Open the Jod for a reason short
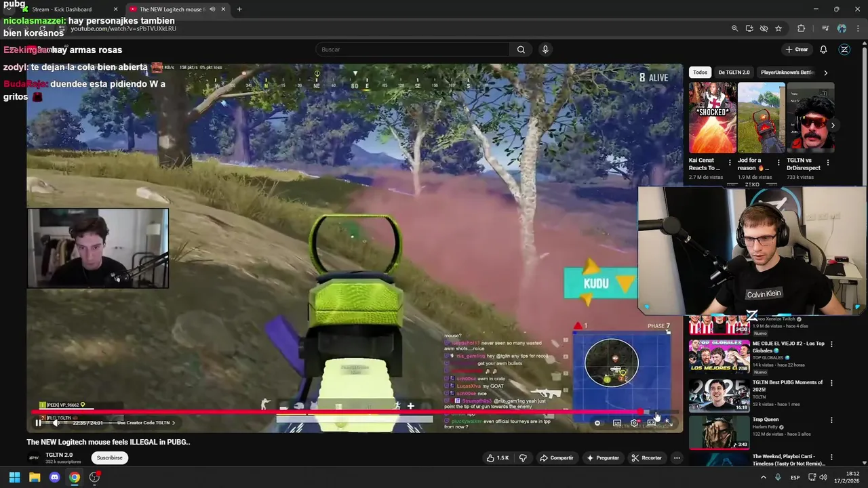This screenshot has width=868, height=488. pos(761,118)
